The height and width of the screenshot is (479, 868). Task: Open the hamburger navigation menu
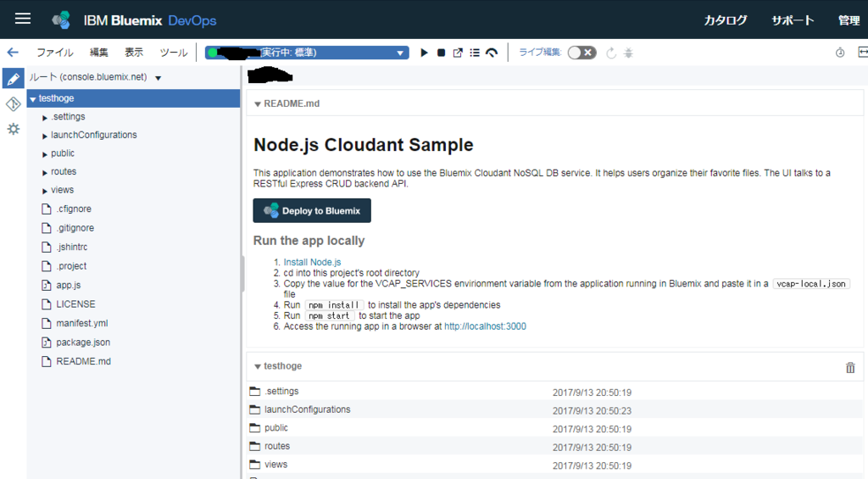[23, 19]
